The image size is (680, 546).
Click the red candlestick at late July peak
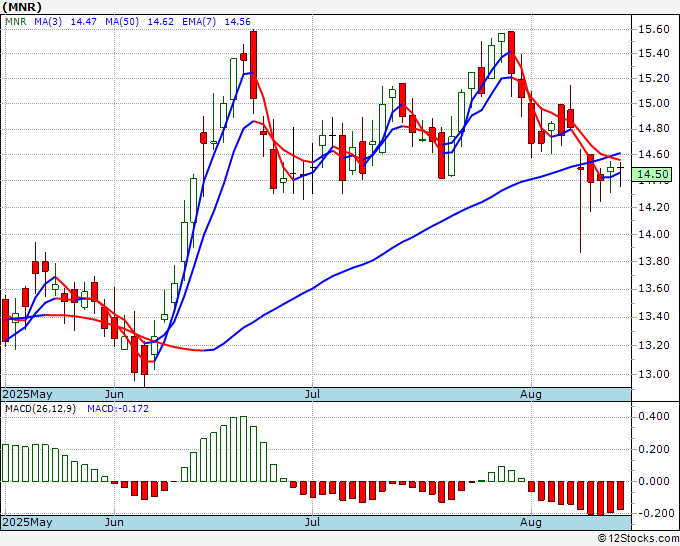pos(511,52)
